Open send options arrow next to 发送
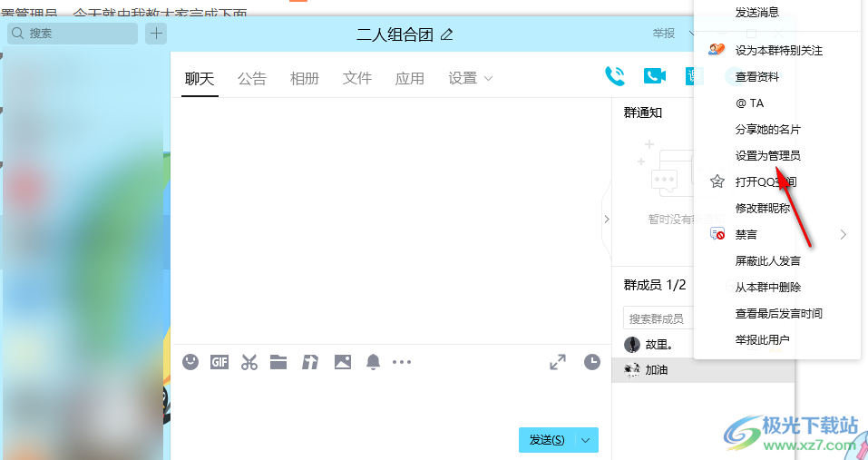This screenshot has width=868, height=460. click(586, 440)
